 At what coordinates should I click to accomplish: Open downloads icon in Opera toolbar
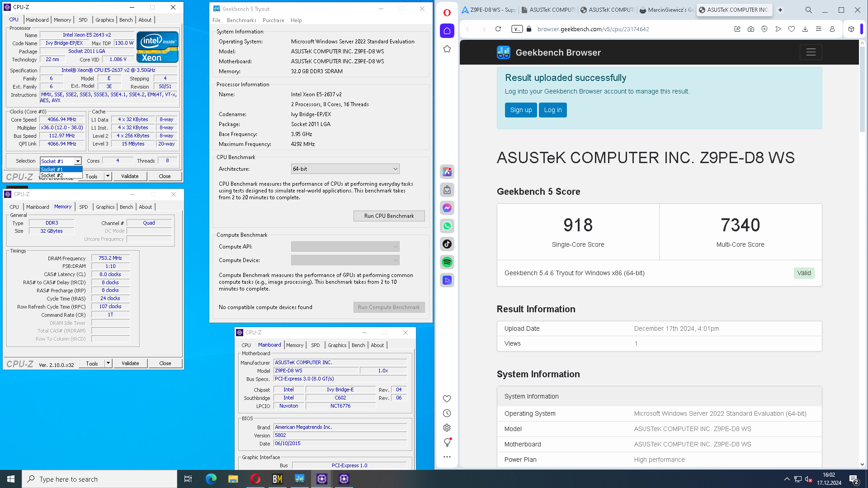(x=805, y=29)
